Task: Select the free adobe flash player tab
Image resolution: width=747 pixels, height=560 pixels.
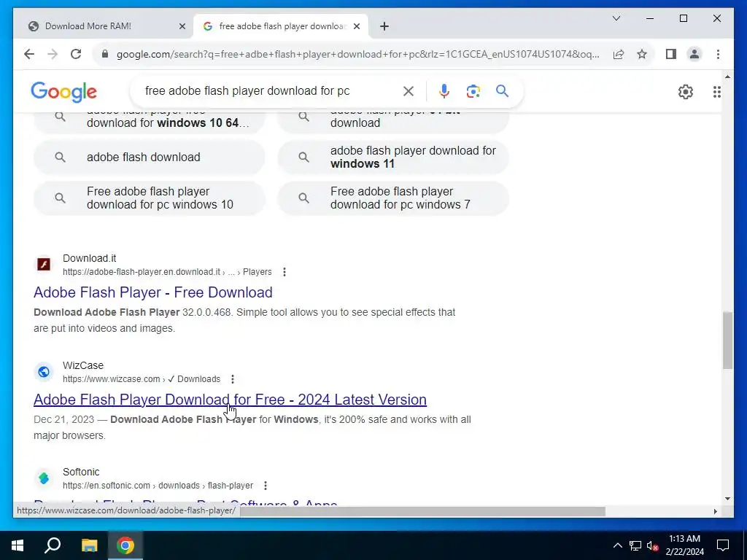Action: point(282,26)
